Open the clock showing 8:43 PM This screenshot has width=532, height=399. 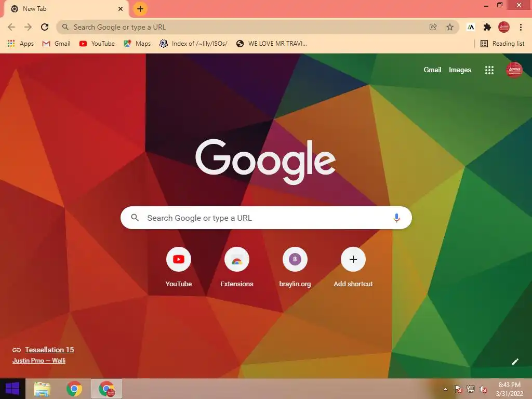click(510, 389)
